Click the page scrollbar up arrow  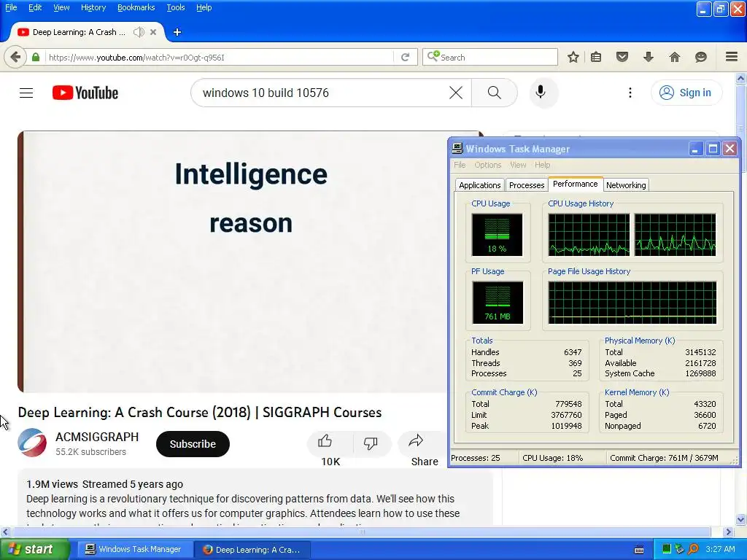741,78
